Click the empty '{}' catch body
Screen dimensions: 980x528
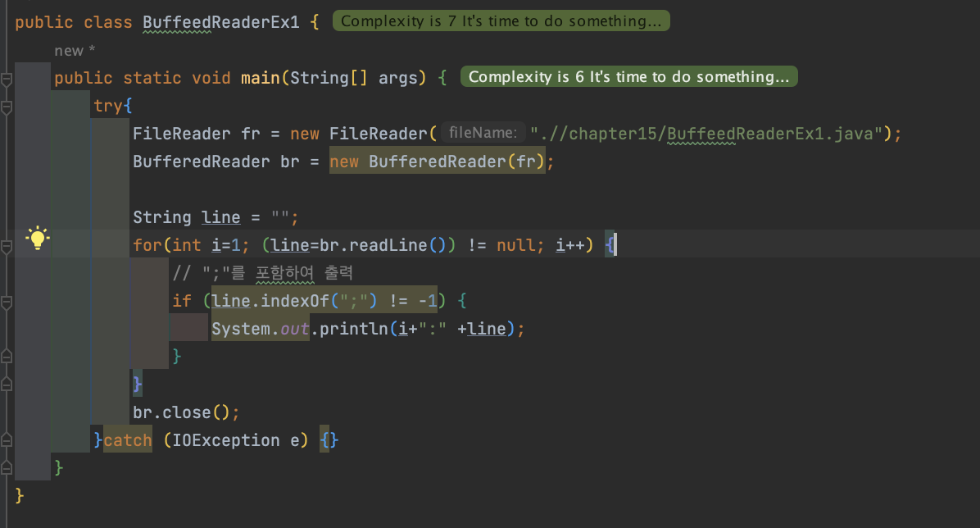click(329, 440)
